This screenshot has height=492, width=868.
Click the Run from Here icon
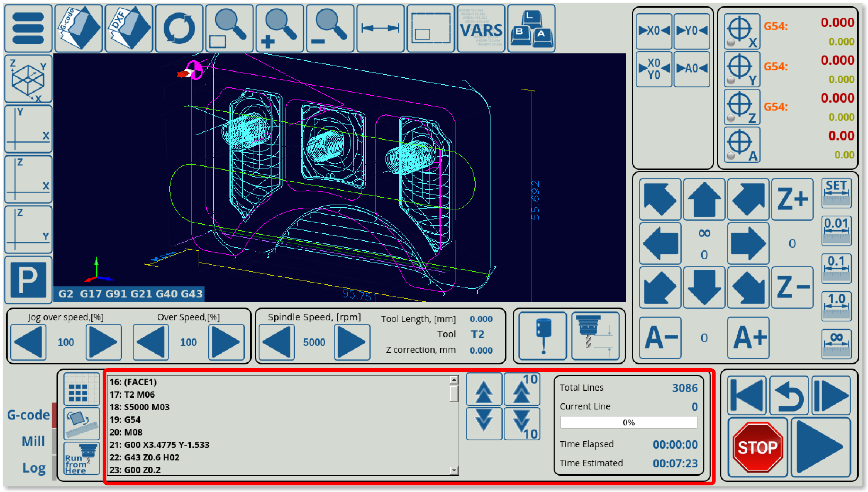(82, 458)
